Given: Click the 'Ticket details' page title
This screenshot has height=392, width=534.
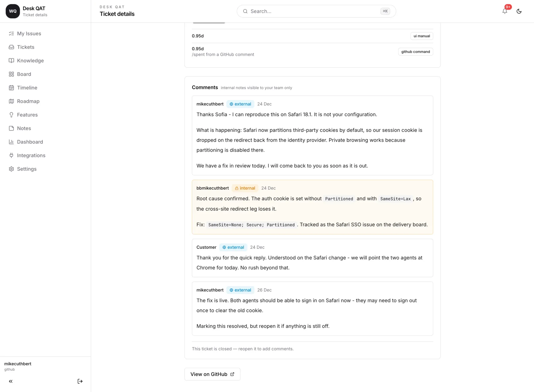Looking at the screenshot, I should 117,14.
